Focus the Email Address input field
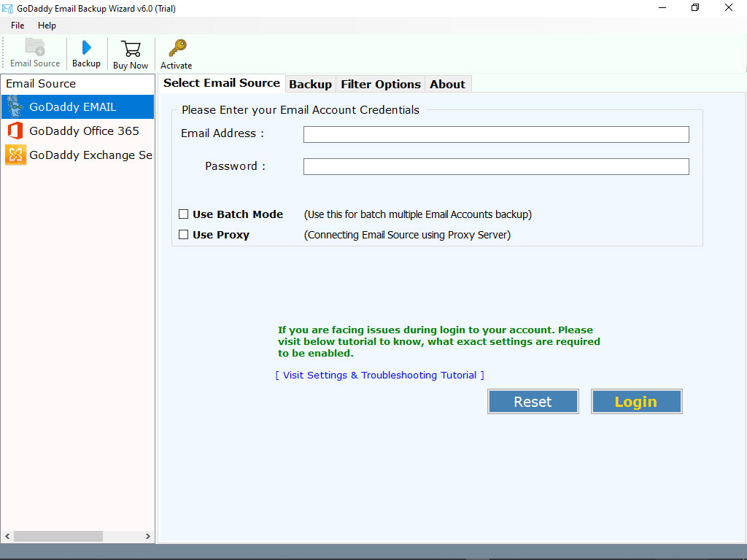This screenshot has height=560, width=747. pos(496,134)
